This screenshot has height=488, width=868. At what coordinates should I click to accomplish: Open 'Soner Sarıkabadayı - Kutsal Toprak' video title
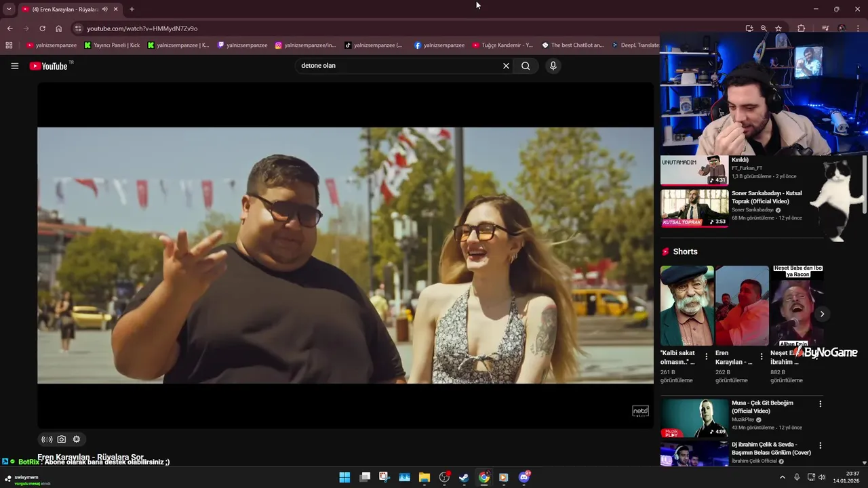[766, 197]
